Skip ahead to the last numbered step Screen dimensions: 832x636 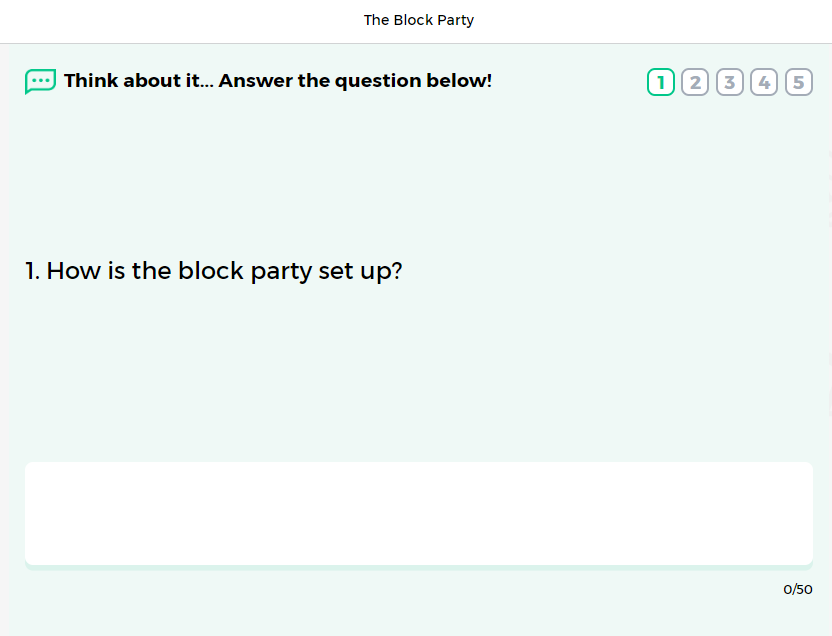(x=798, y=82)
